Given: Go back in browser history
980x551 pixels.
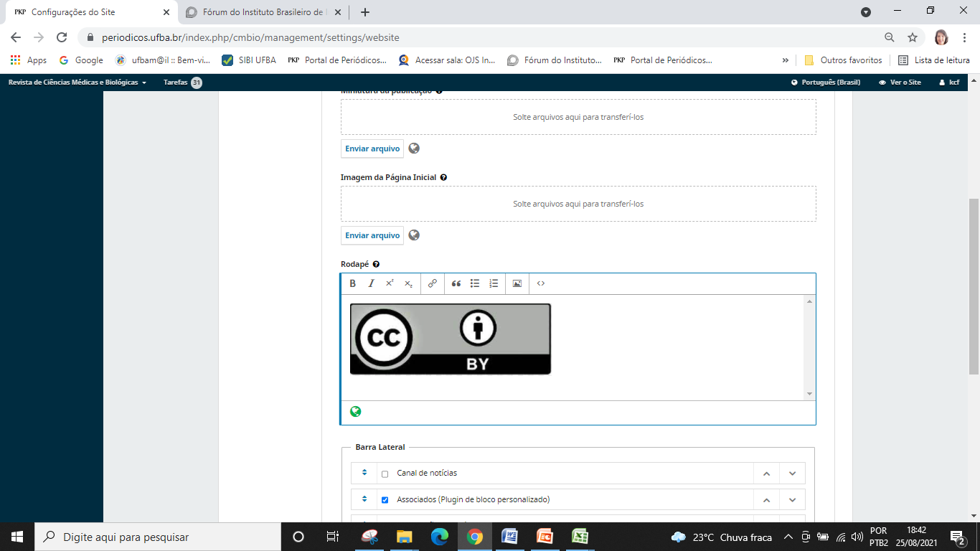Looking at the screenshot, I should (x=16, y=37).
